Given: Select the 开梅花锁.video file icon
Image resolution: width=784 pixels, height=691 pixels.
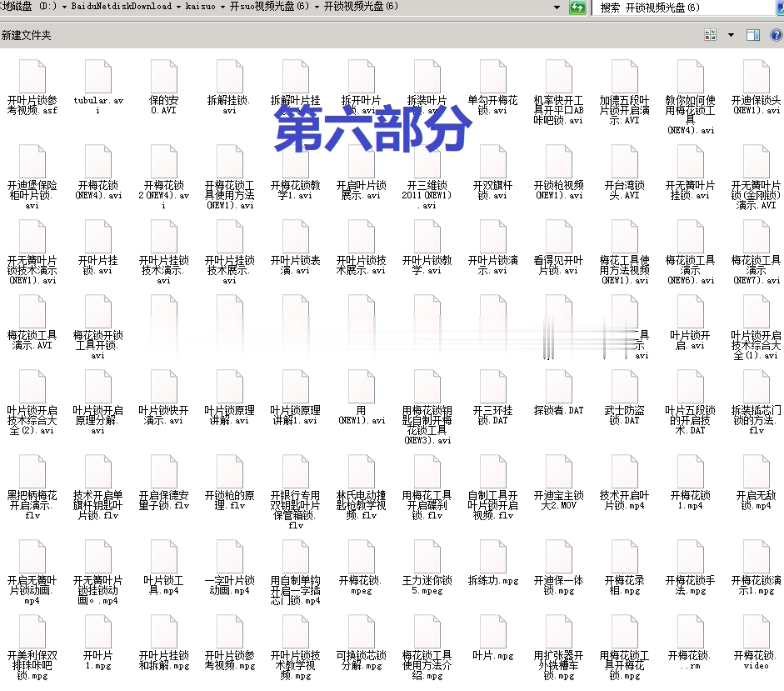Looking at the screenshot, I should (x=756, y=632).
